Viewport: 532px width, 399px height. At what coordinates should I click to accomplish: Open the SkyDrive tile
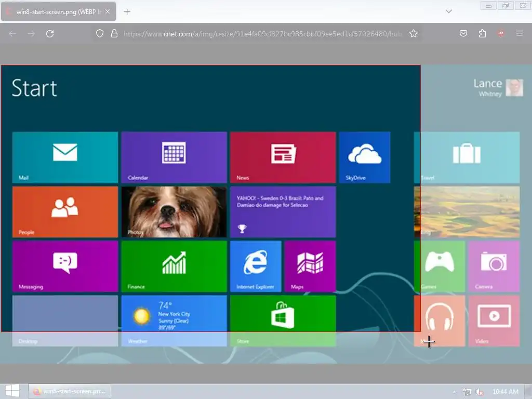(364, 157)
